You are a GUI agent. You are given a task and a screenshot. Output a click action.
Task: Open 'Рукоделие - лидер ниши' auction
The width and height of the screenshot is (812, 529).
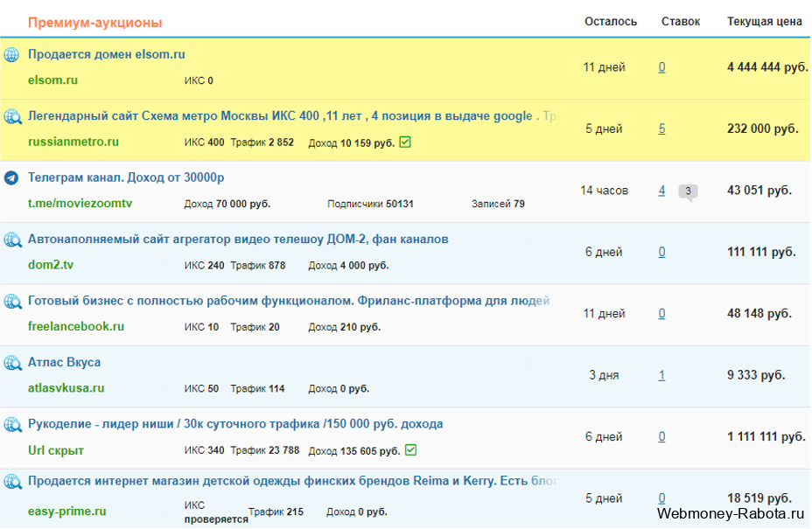click(x=235, y=424)
